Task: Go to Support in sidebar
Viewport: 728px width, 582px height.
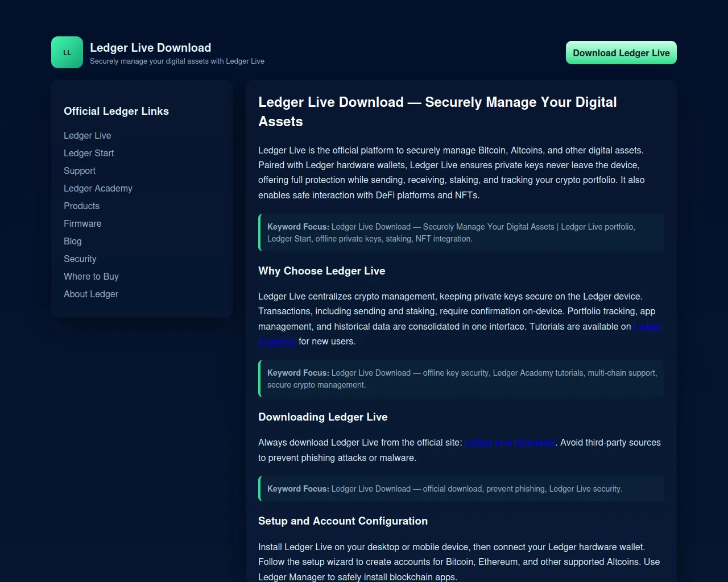Action: click(x=80, y=171)
